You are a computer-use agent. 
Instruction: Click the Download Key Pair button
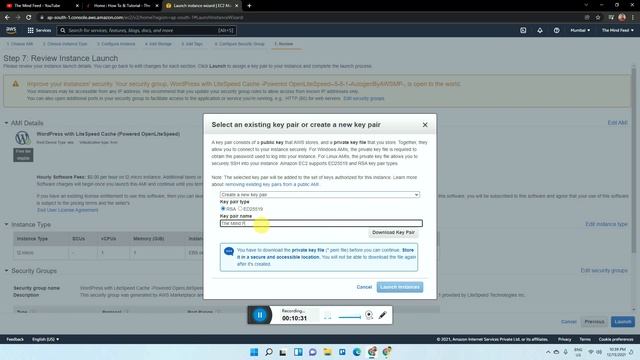pos(393,232)
